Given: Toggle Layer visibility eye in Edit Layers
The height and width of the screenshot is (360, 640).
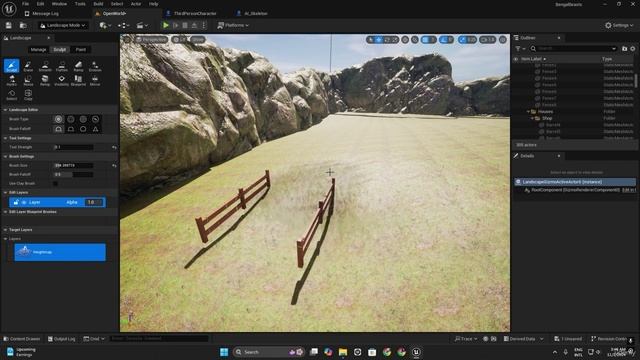Looking at the screenshot, I should [x=24, y=202].
